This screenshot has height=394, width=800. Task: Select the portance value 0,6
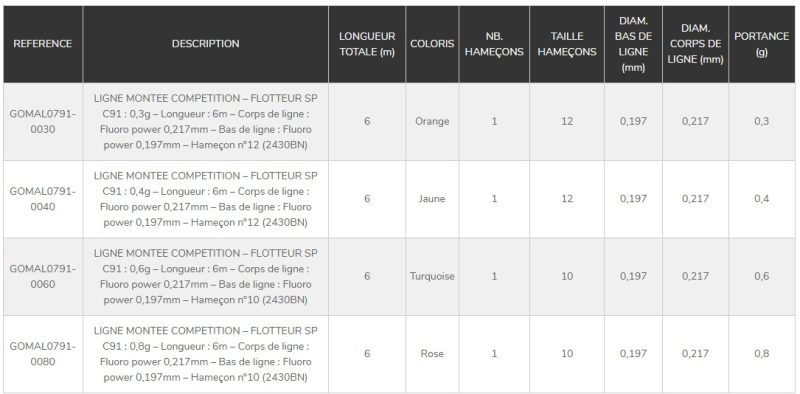762,277
